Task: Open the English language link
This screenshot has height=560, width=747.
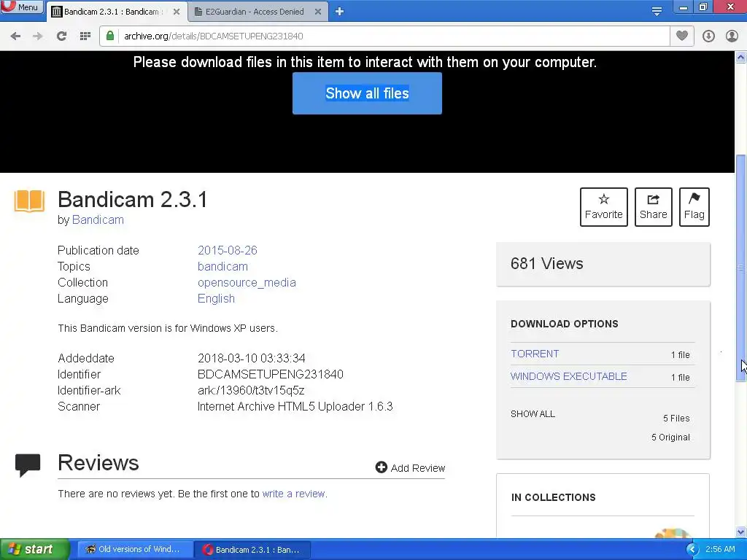Action: [x=216, y=298]
